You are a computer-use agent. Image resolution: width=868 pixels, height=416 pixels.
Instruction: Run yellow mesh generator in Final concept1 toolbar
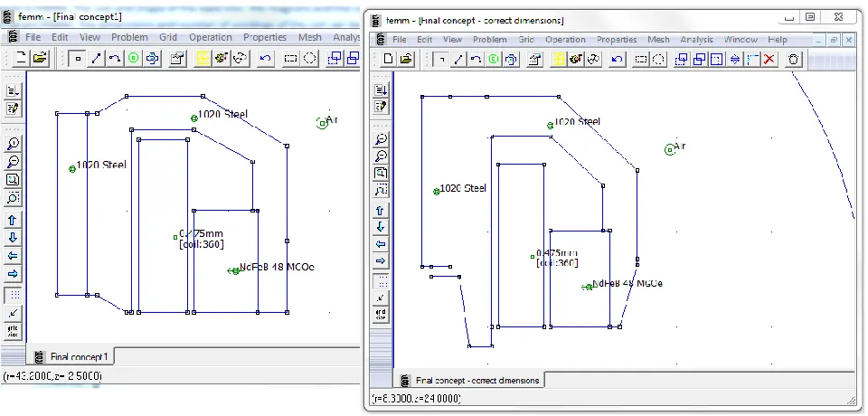(x=203, y=58)
